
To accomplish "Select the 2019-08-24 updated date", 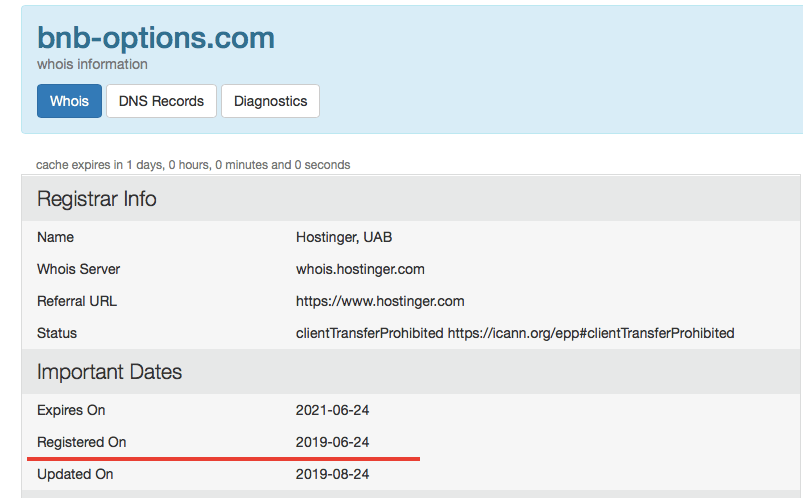I will click(333, 474).
